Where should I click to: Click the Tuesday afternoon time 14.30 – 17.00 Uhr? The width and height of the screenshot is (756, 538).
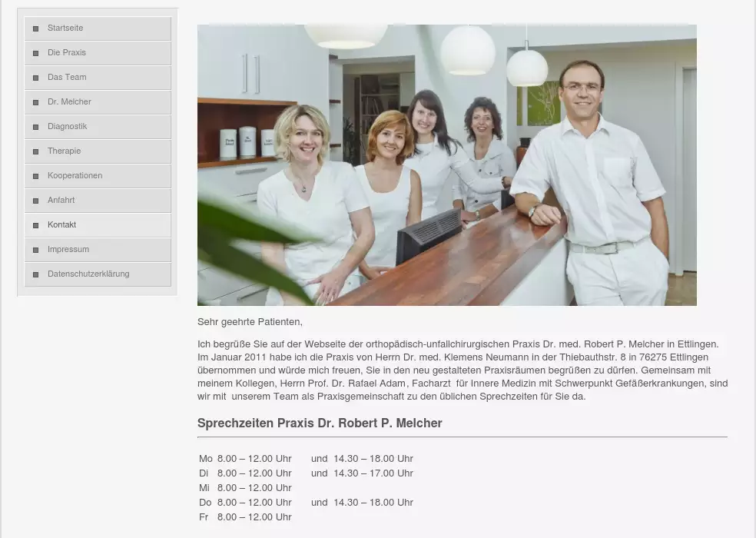point(373,473)
